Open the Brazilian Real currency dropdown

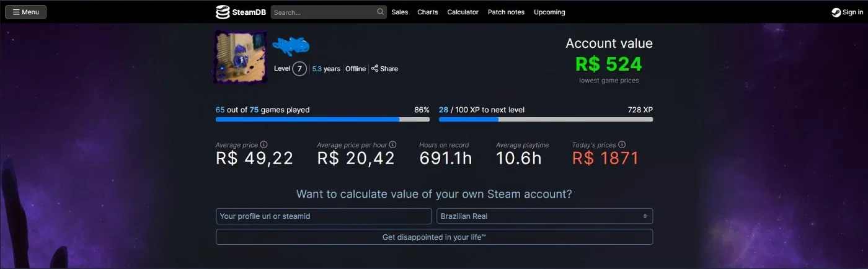(x=545, y=216)
